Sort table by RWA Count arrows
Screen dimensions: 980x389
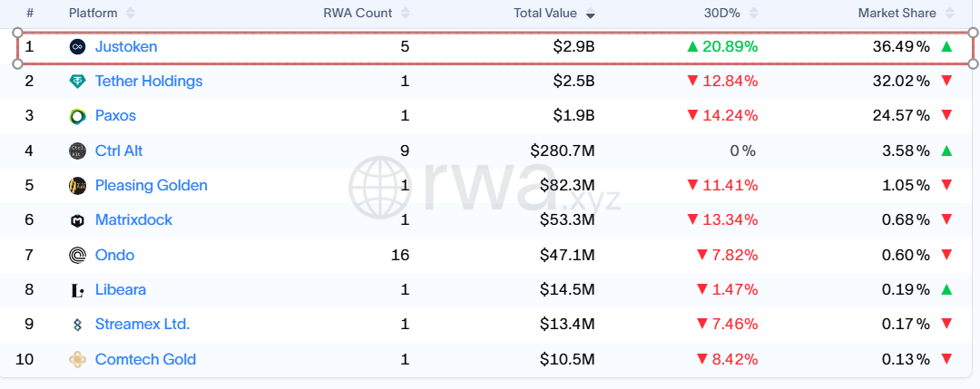405,13
